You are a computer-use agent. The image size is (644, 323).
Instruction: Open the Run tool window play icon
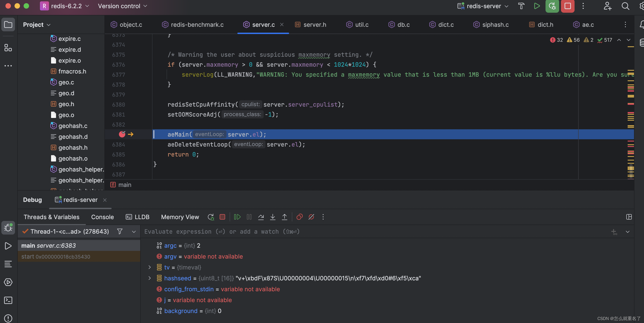click(8, 246)
